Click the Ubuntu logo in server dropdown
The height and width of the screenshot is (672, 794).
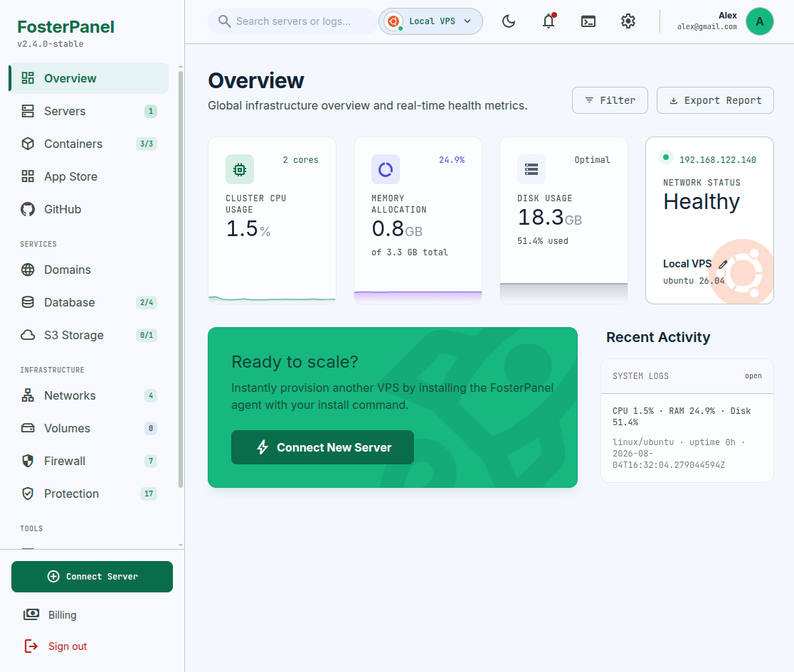[393, 21]
